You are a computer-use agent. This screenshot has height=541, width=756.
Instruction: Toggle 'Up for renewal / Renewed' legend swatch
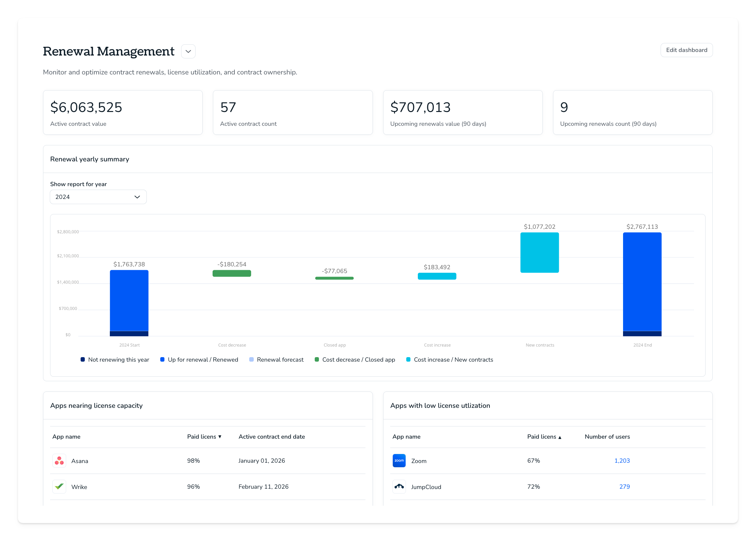click(x=162, y=359)
